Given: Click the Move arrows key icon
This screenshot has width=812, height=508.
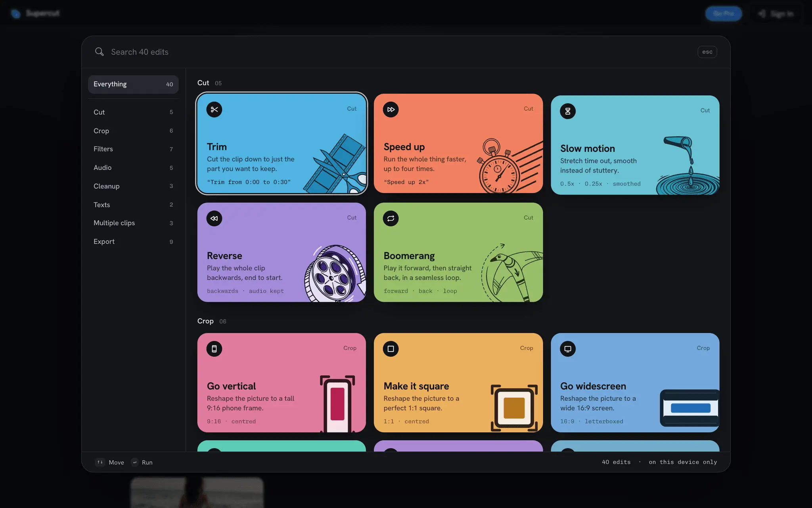Looking at the screenshot, I should point(100,462).
